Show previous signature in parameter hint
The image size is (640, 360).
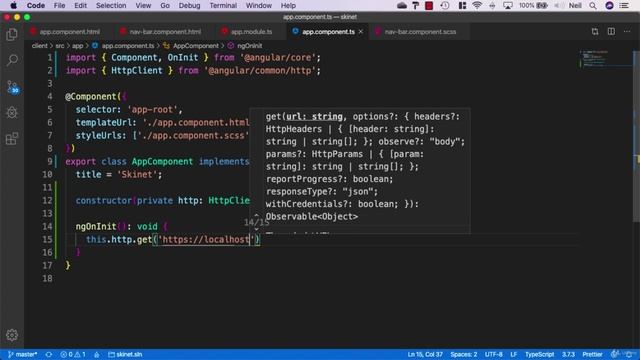click(x=256, y=215)
